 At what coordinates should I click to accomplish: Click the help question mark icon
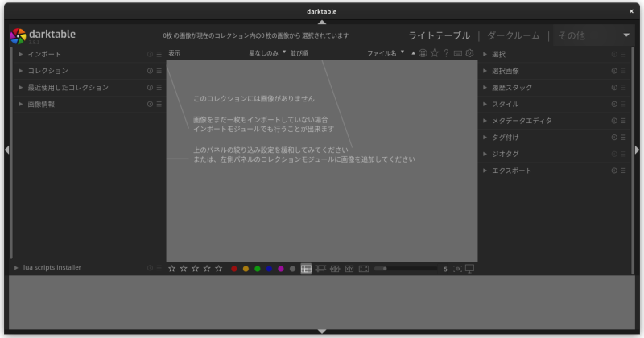click(x=446, y=53)
